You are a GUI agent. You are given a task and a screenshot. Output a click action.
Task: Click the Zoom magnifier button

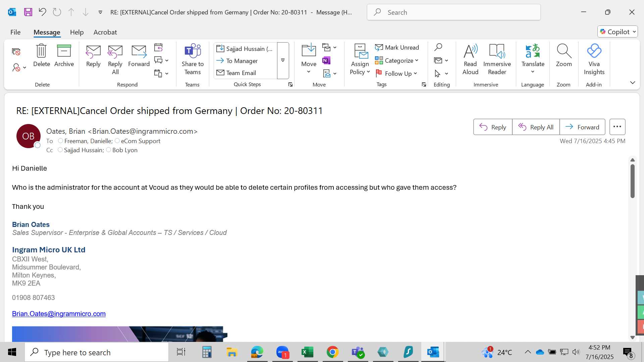pyautogui.click(x=564, y=55)
